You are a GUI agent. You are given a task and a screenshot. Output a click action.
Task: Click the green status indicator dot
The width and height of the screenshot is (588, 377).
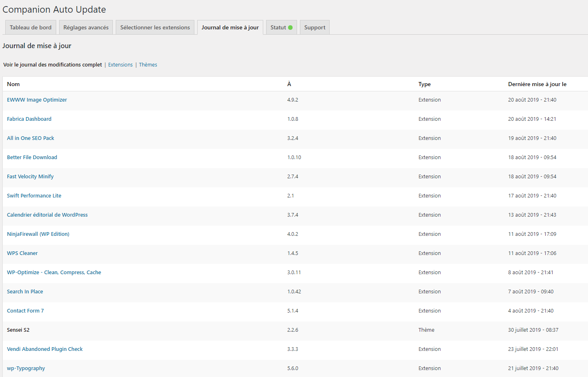click(x=291, y=28)
